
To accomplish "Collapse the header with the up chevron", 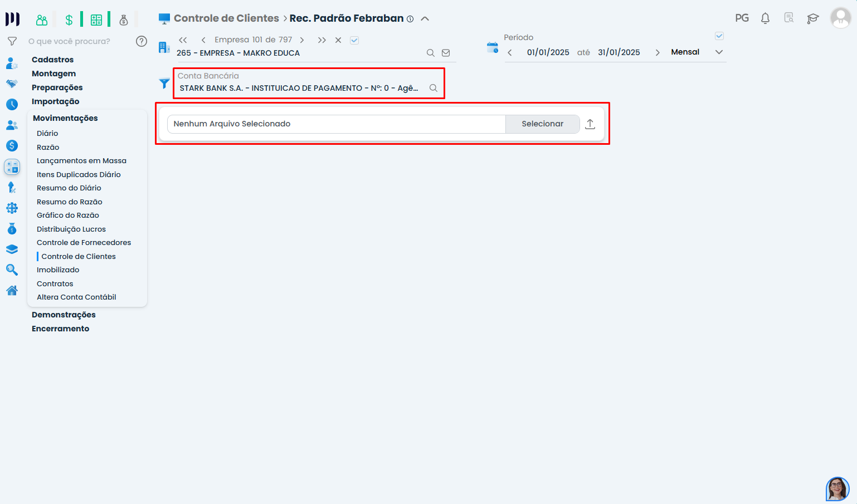I will pos(425,19).
